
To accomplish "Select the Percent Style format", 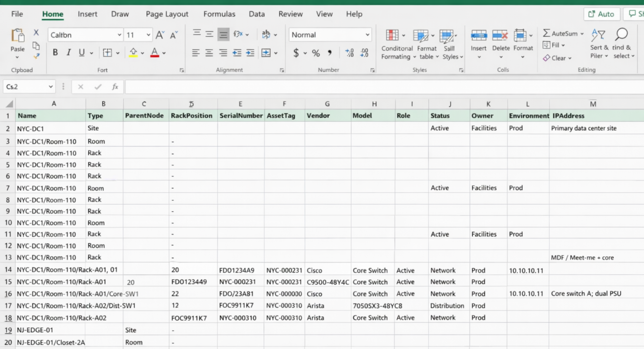I will coord(316,53).
